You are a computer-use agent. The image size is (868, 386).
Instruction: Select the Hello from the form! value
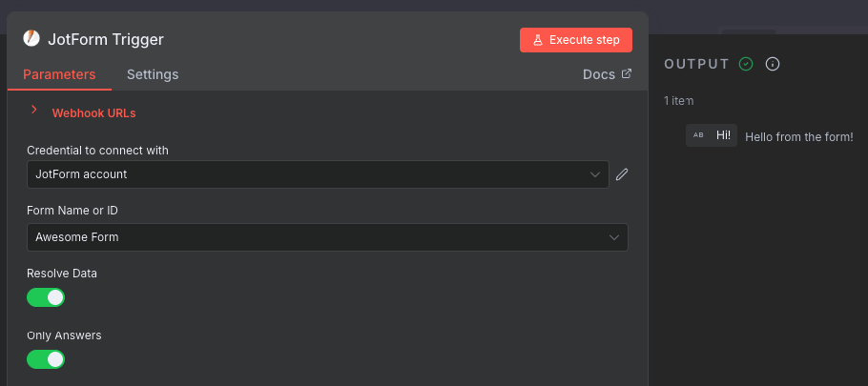coord(798,137)
